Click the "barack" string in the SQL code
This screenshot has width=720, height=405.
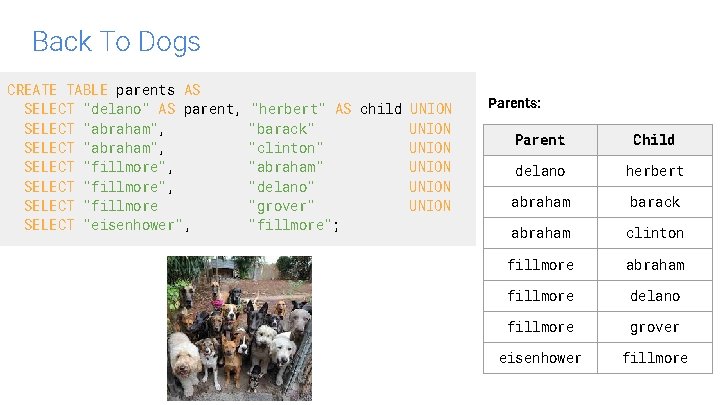pos(281,128)
